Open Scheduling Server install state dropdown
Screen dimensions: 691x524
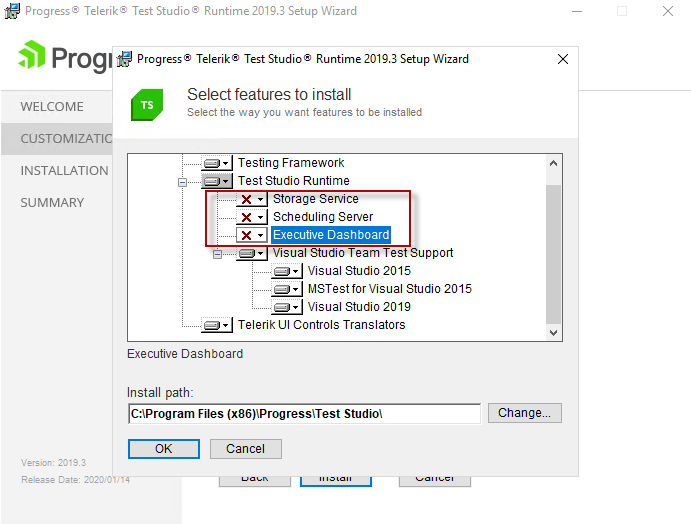point(252,217)
